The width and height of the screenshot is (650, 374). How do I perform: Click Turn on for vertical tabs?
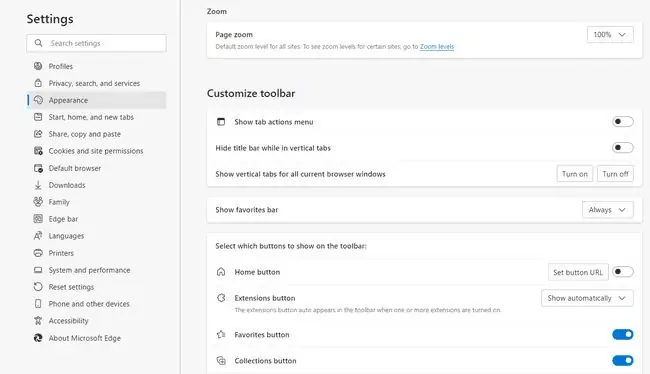click(x=575, y=174)
